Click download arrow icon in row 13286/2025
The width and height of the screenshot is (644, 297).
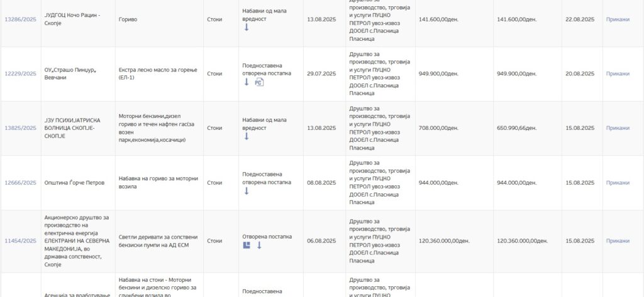click(247, 28)
